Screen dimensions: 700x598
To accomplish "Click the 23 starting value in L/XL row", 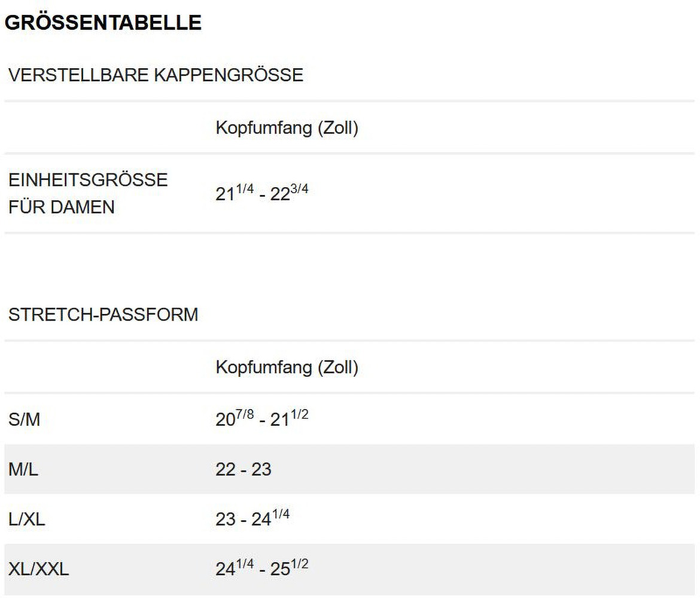I will [x=226, y=519].
